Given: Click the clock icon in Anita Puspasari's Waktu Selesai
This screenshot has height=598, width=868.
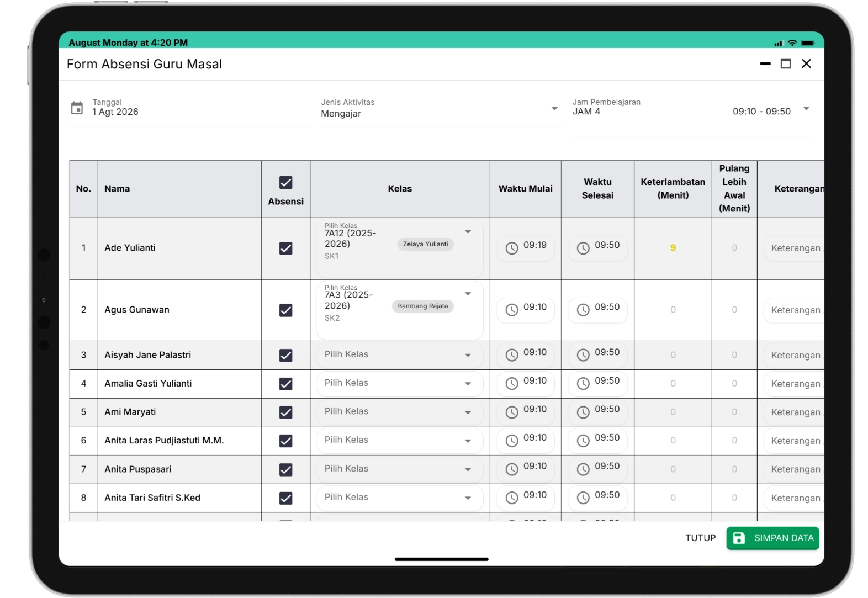Looking at the screenshot, I should pyautogui.click(x=583, y=469).
